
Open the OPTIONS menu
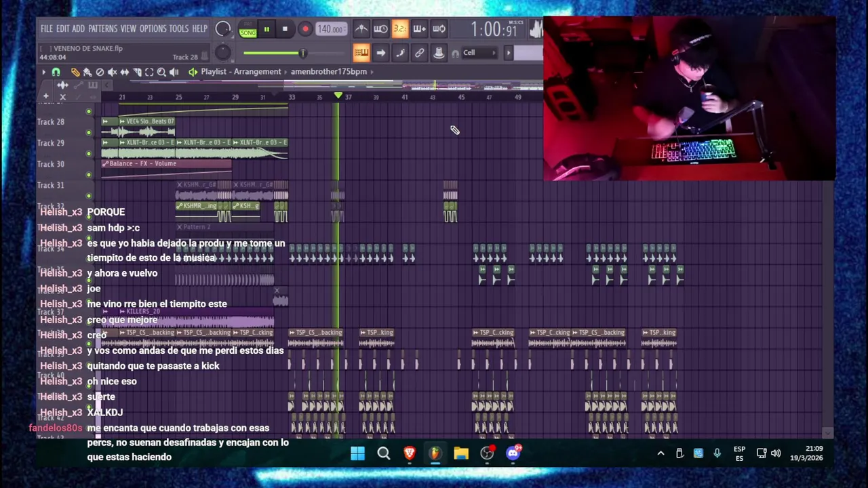pos(153,29)
